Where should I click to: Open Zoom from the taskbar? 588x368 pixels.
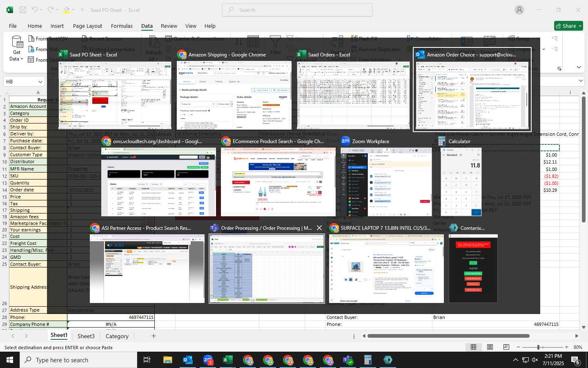point(208,360)
